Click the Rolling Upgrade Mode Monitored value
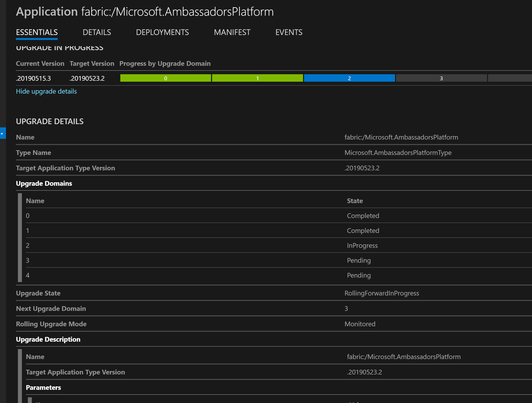The width and height of the screenshot is (532, 403). pyautogui.click(x=360, y=324)
